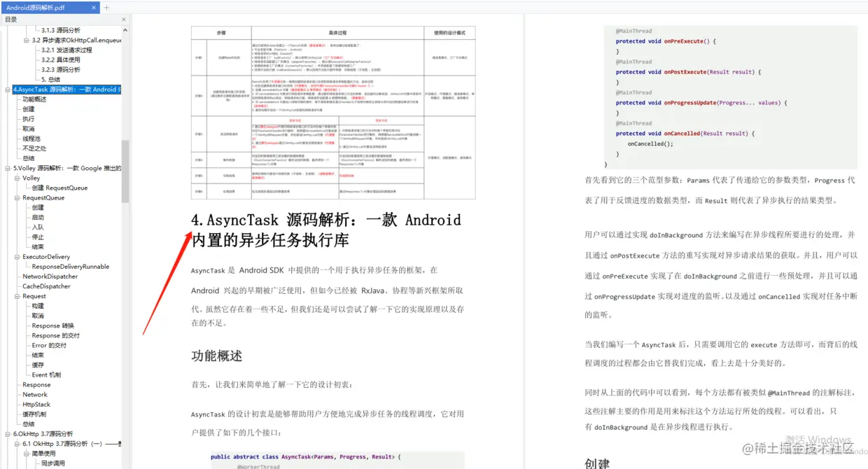
Task: Select RequestQueue outline entry
Action: point(43,198)
